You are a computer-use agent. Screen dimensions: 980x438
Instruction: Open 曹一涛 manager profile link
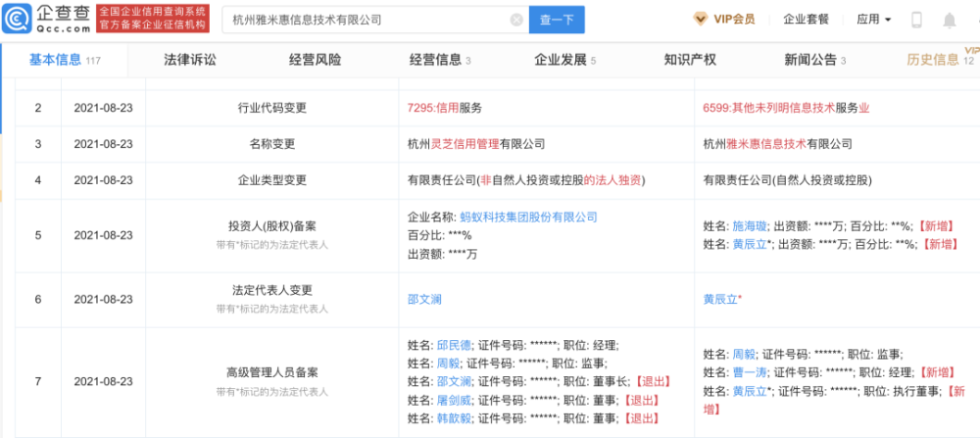coord(751,372)
